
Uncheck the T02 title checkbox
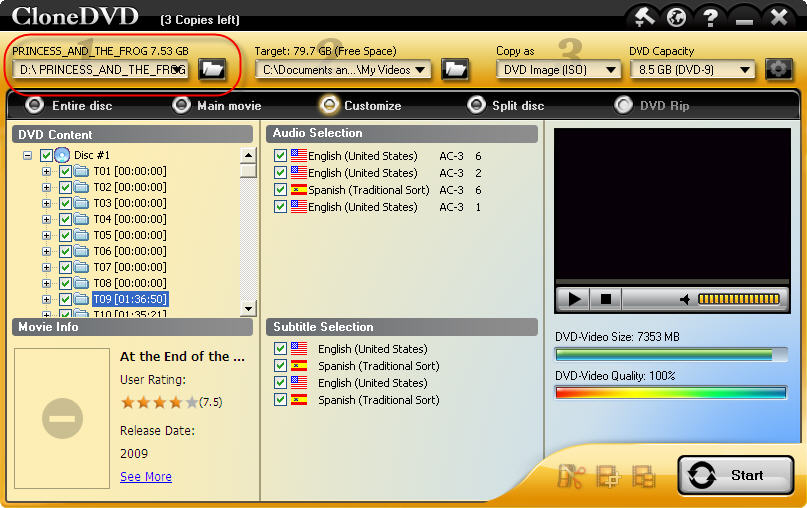(65, 187)
